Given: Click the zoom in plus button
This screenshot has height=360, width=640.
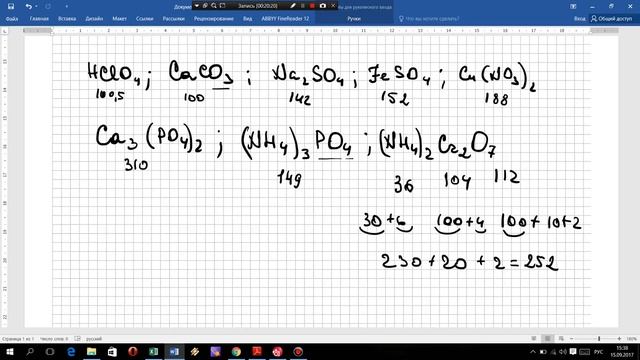Looking at the screenshot, I should tap(619, 339).
